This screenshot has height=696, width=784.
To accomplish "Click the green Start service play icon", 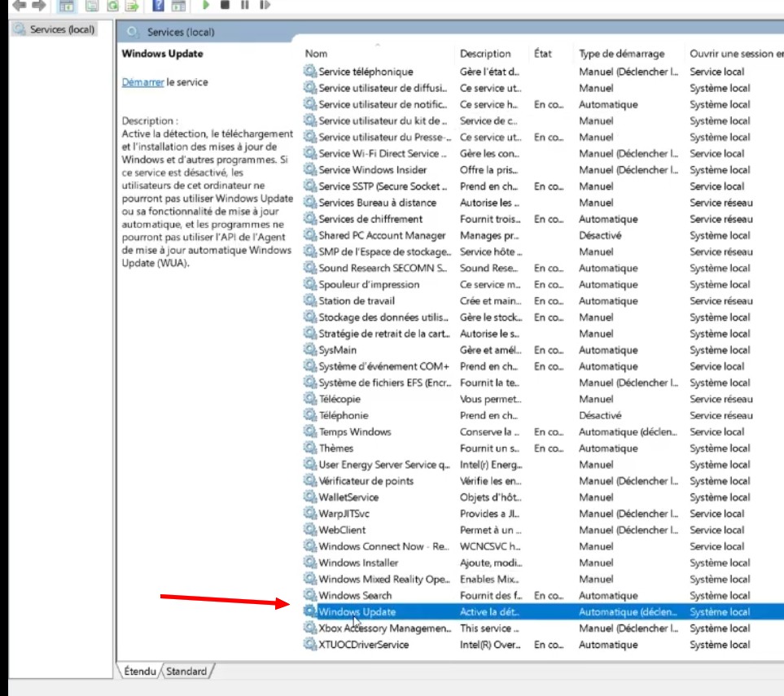I will pos(207,5).
